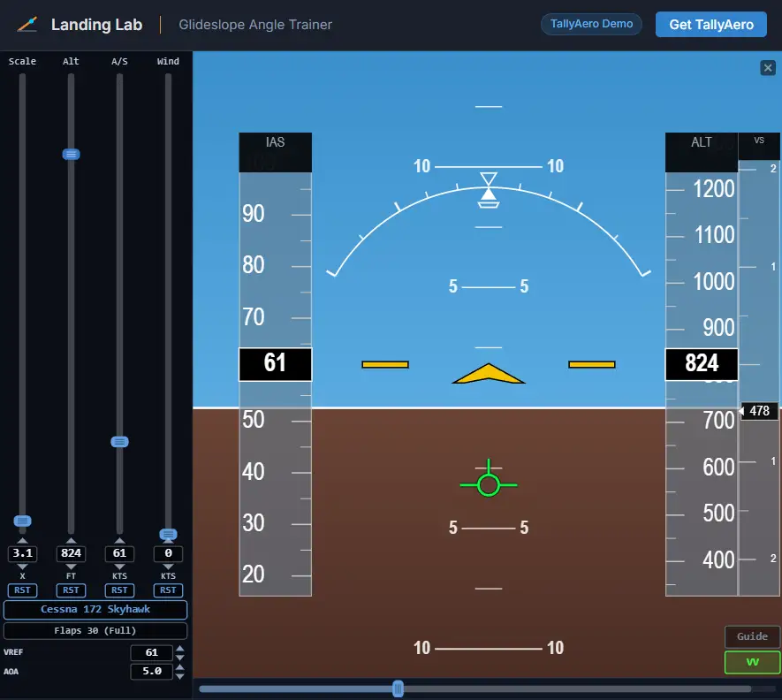782x700 pixels.
Task: Reset the Alt value with RST
Action: point(71,590)
